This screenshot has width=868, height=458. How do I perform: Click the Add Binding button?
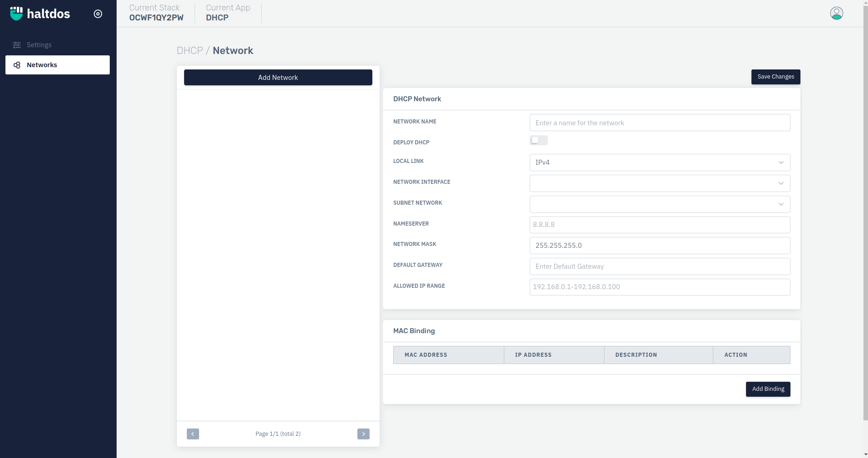(x=768, y=389)
